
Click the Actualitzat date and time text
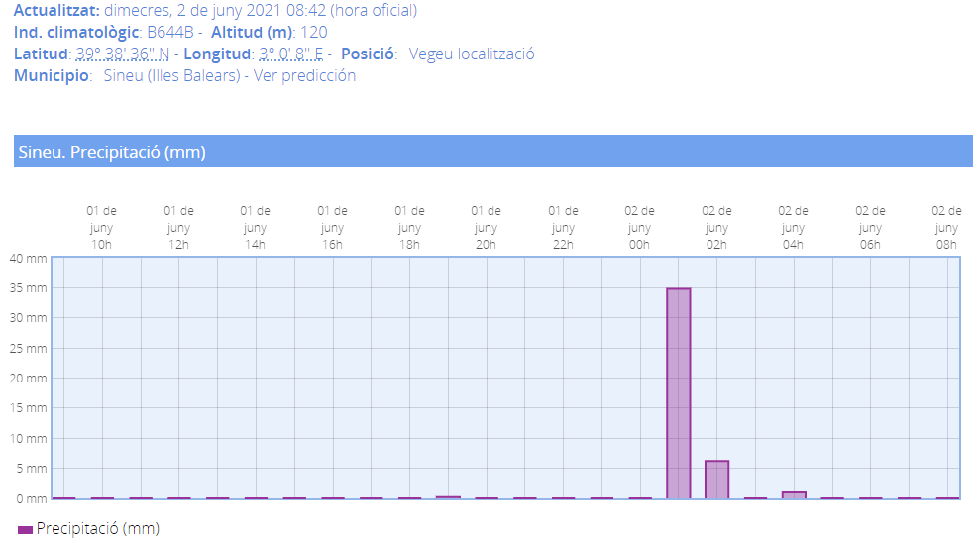(260, 11)
